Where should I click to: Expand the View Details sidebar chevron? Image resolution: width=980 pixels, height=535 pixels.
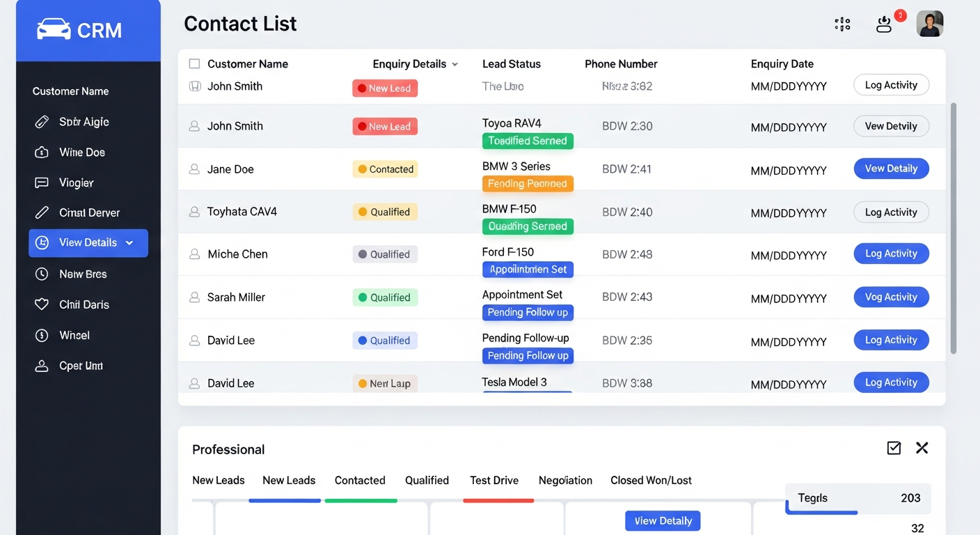[x=129, y=243]
